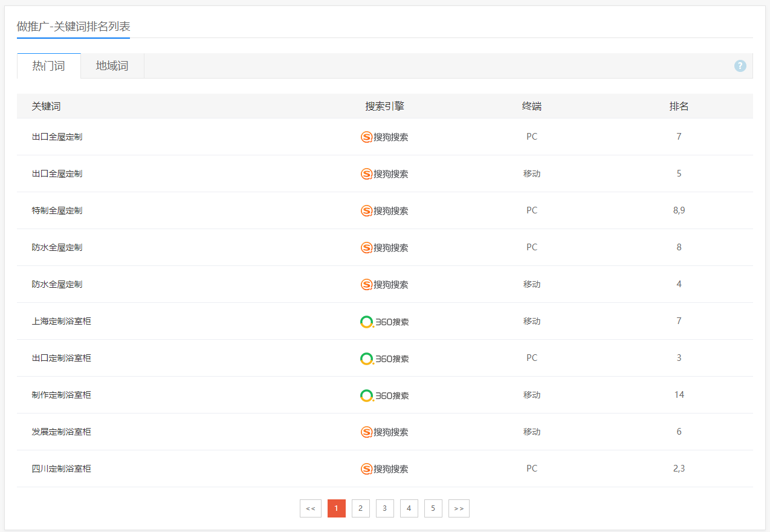Viewport: 770px width, 532px height.
Task: Click the next page >> button
Action: pyautogui.click(x=459, y=508)
